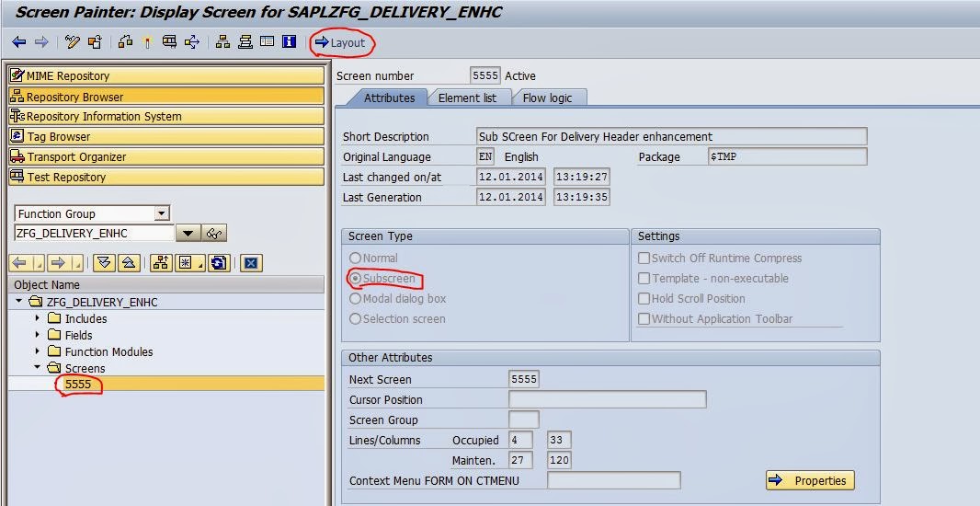This screenshot has width=980, height=506.
Task: Toggle the Full Screen window icon
Action: pos(267,42)
